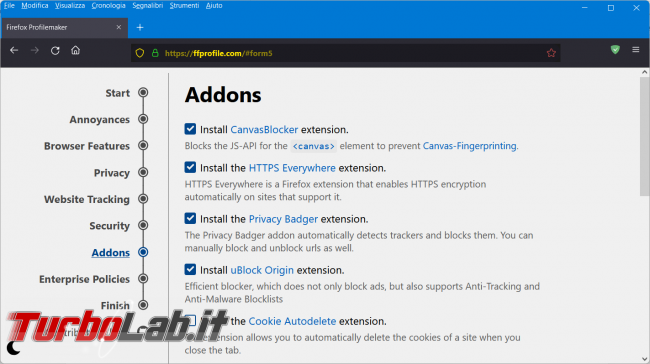Click the vertical page scrollbar thumb
This screenshot has height=364, width=650.
[x=645, y=136]
